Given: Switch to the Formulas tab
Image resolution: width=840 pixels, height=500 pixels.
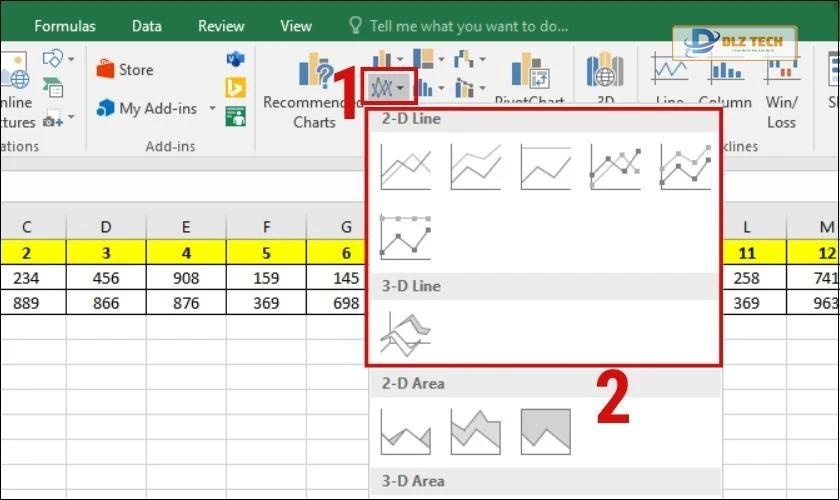Looking at the screenshot, I should (65, 26).
